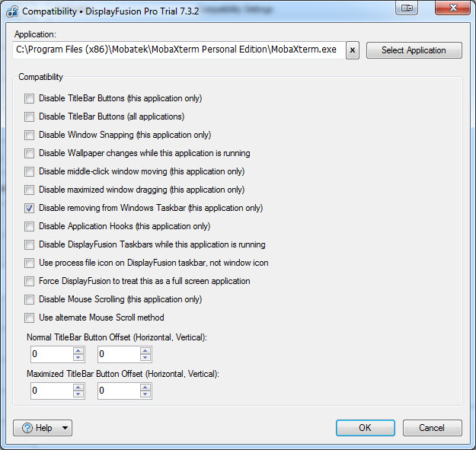
Task: Click the Normal TitleBar horizontal offset field
Action: (50, 354)
